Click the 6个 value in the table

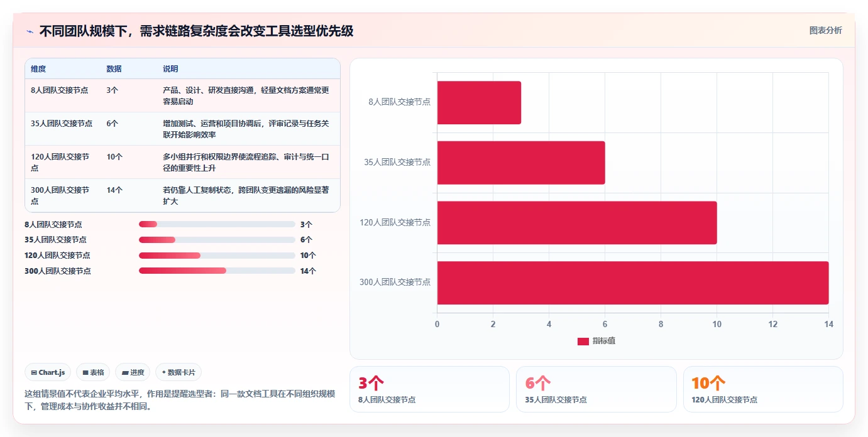pyautogui.click(x=112, y=124)
